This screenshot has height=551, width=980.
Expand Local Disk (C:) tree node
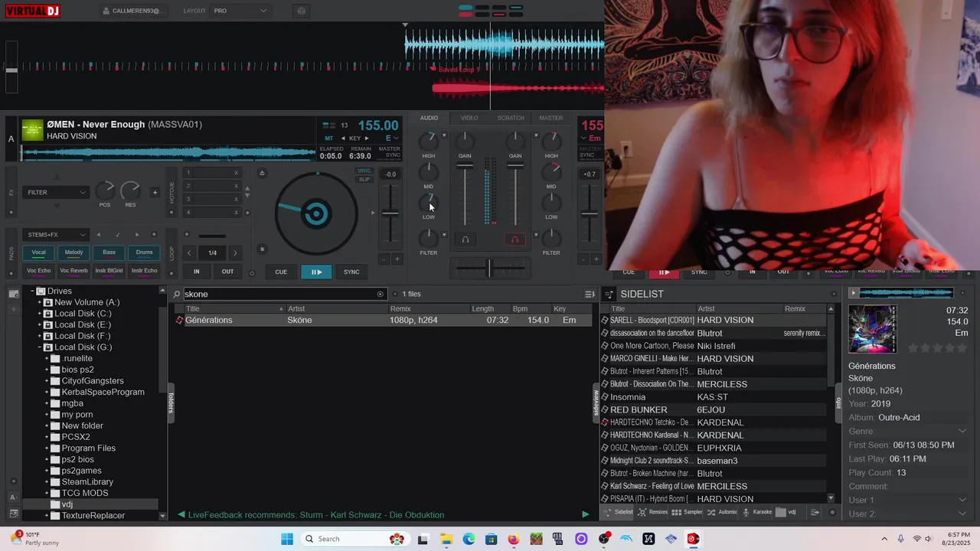tap(39, 314)
